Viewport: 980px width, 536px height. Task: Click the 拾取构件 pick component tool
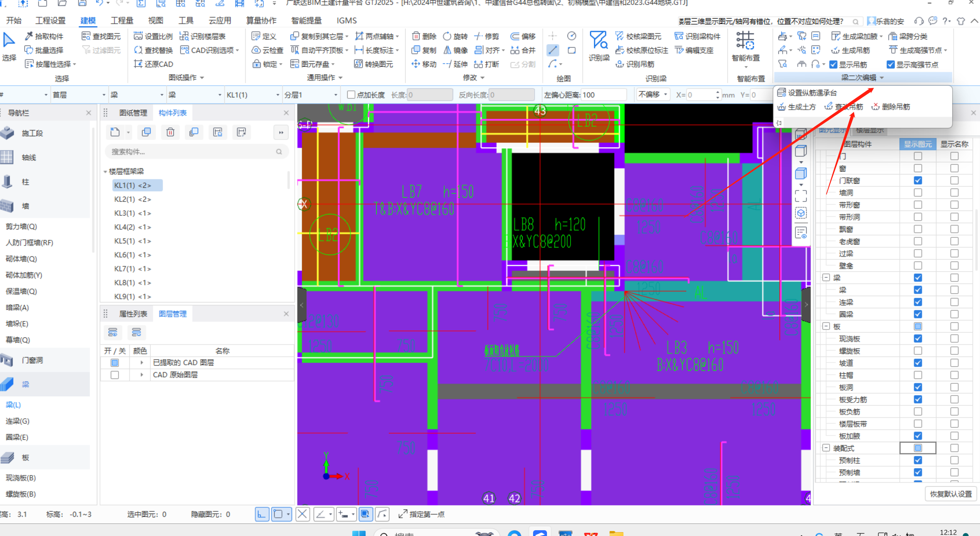click(44, 36)
